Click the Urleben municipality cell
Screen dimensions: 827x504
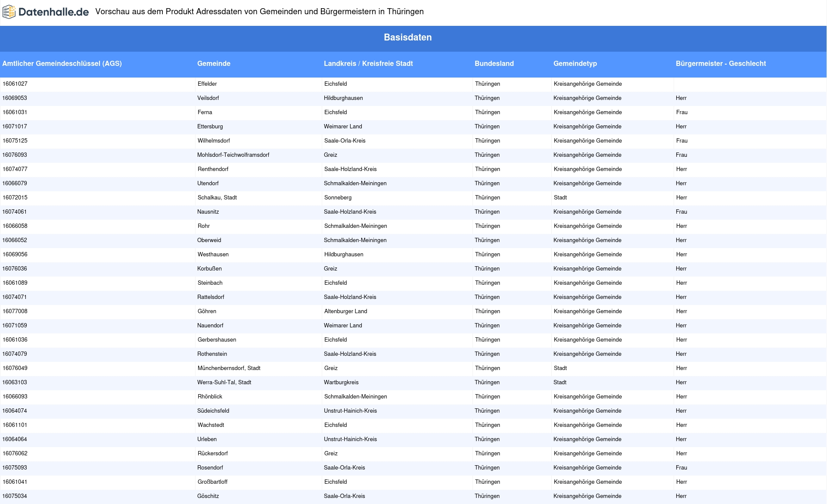point(207,439)
